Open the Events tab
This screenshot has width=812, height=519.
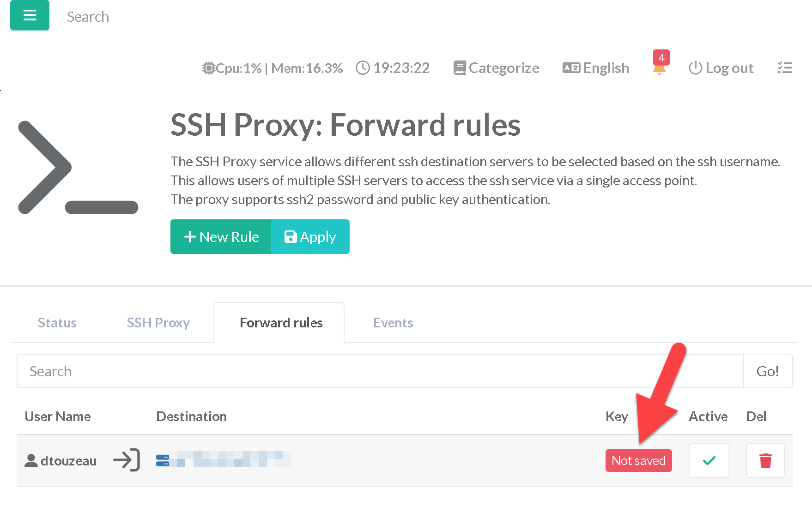coord(393,323)
